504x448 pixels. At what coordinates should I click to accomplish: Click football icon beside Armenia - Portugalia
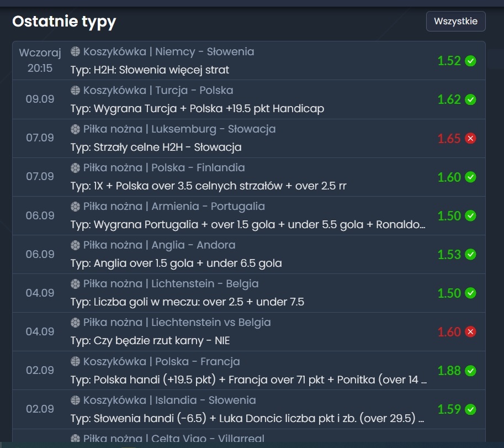[x=76, y=207]
